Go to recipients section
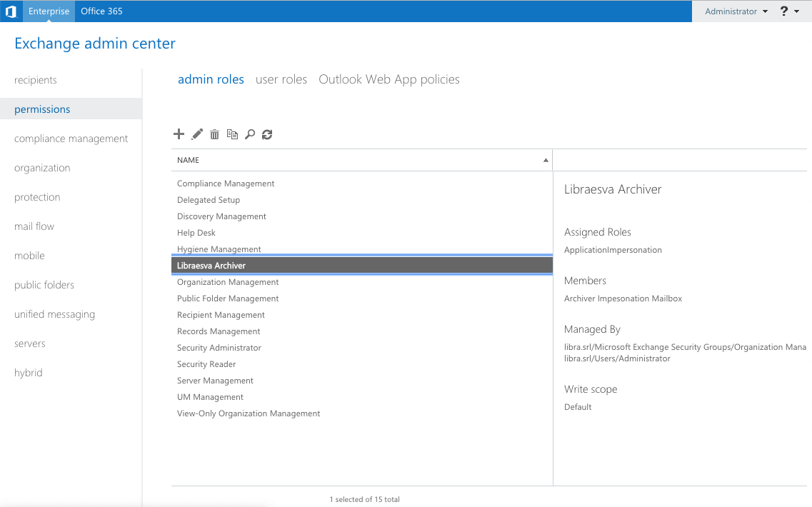812x507 pixels. pyautogui.click(x=35, y=80)
